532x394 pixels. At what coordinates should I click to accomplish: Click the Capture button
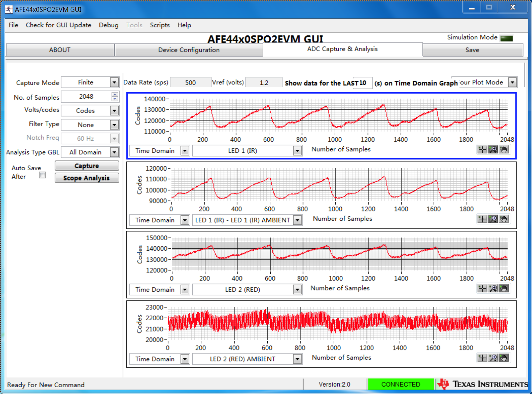[87, 166]
